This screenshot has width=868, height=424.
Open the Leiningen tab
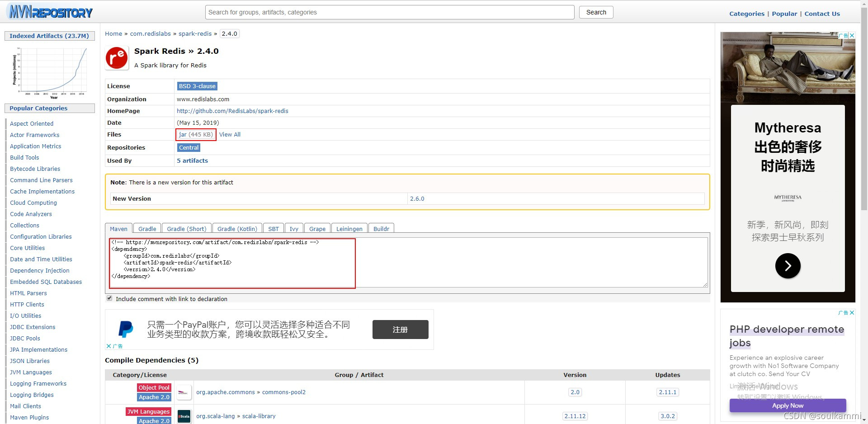pos(349,229)
